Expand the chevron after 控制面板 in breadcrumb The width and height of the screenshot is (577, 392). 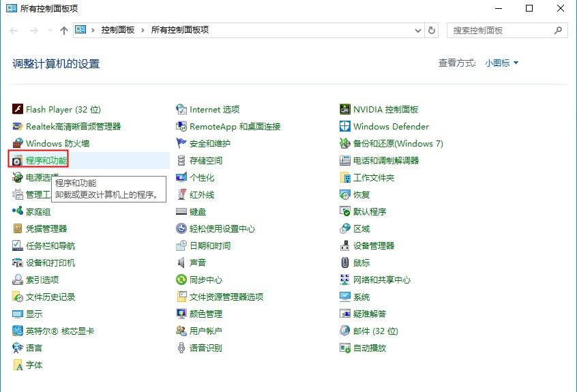143,30
